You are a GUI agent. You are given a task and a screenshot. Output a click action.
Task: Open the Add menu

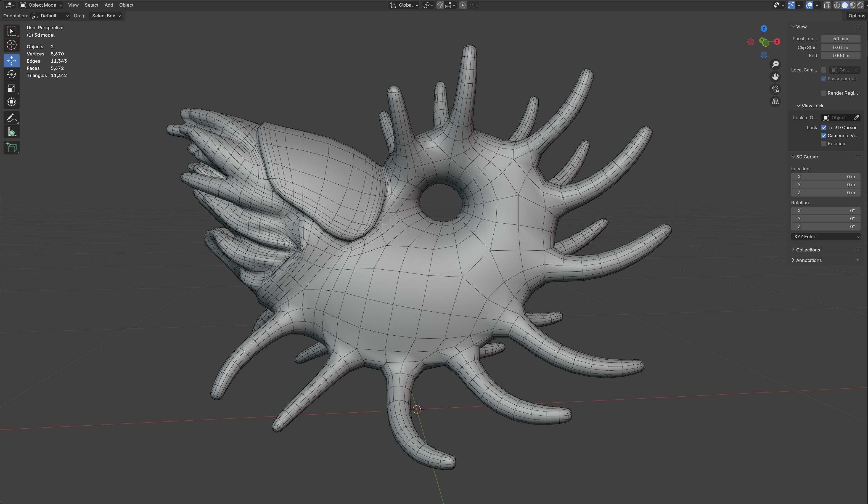tap(108, 5)
